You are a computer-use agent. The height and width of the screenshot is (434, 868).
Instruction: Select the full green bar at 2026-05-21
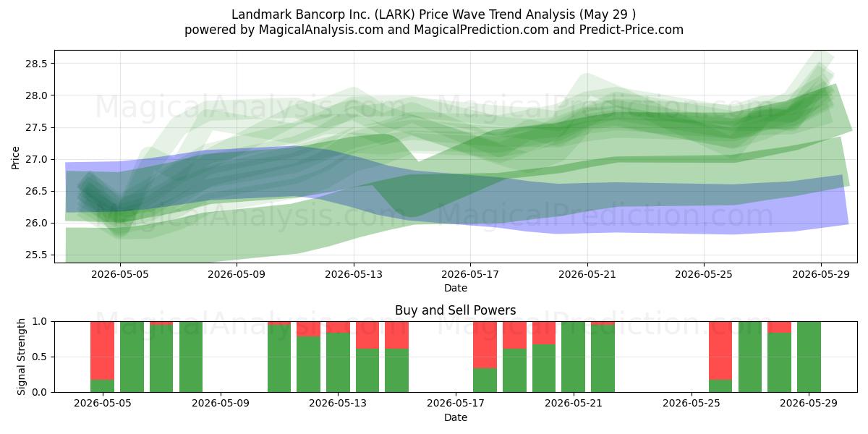pos(574,357)
